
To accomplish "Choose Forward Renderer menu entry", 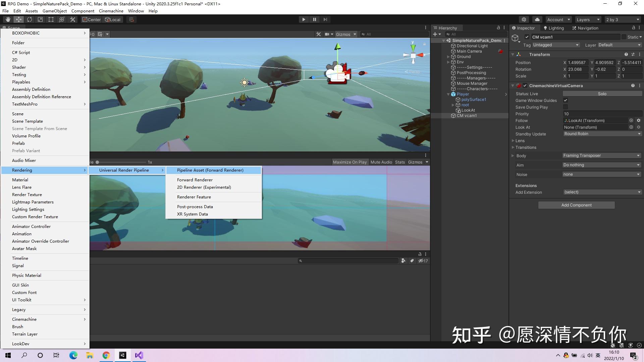I will point(214,180).
